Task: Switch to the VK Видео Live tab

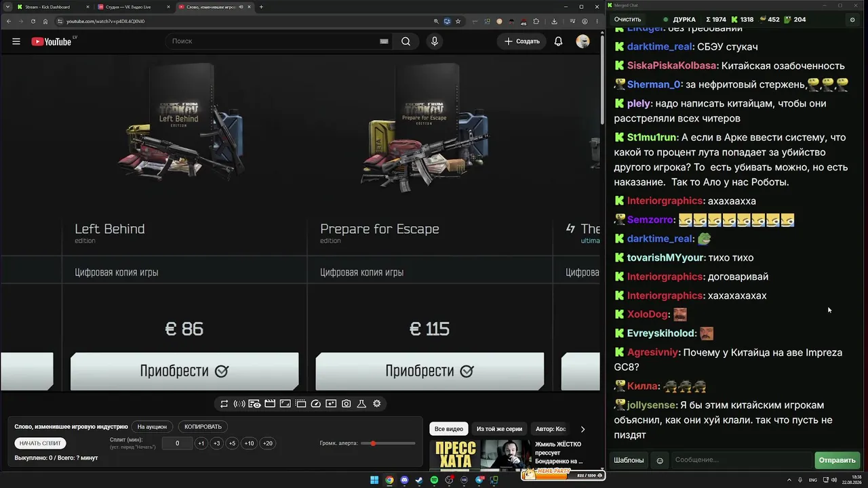Action: click(x=134, y=7)
